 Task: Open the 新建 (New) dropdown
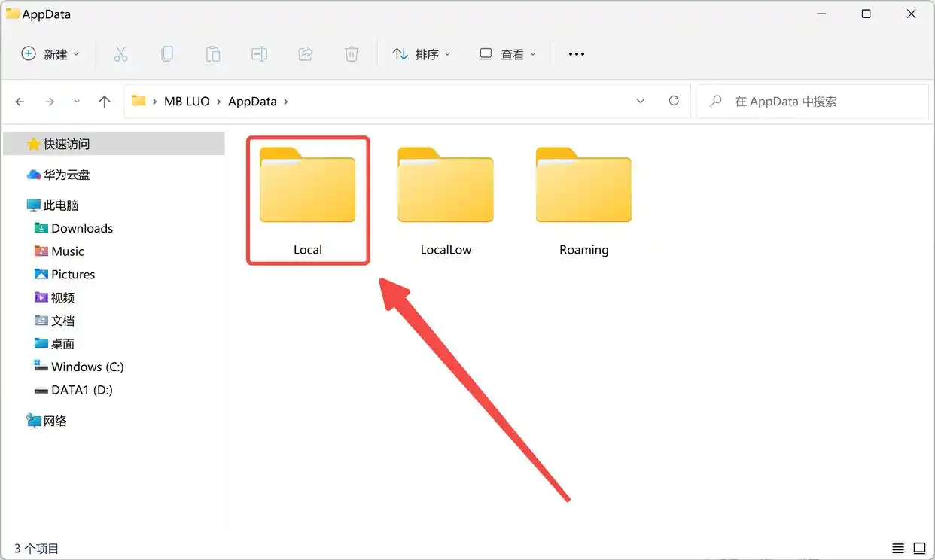[x=50, y=54]
